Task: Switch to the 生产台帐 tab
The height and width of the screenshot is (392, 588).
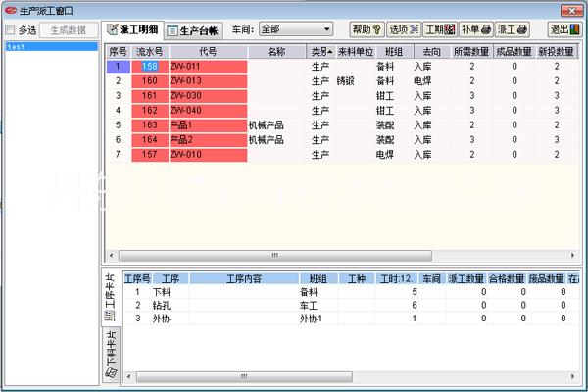Action: (193, 31)
